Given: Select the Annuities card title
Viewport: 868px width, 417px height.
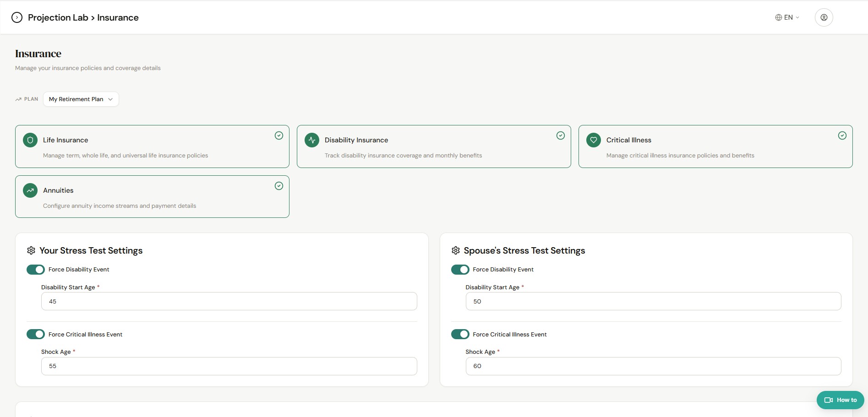Looking at the screenshot, I should (x=58, y=190).
